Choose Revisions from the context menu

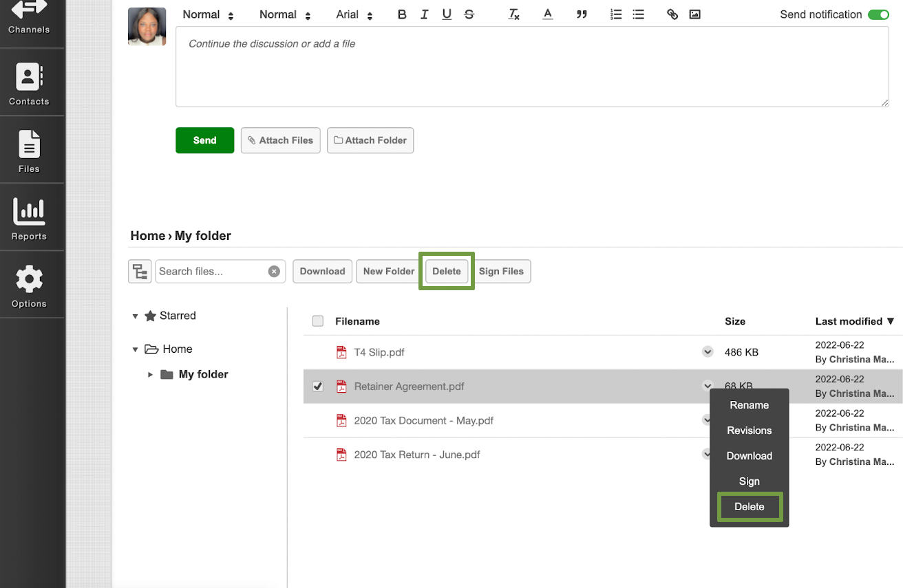pos(749,431)
